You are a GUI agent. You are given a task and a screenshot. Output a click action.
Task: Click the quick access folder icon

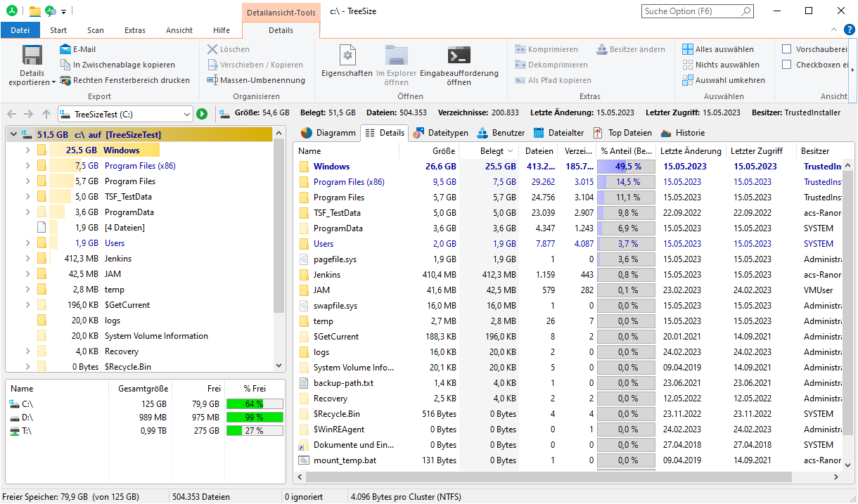coord(34,11)
